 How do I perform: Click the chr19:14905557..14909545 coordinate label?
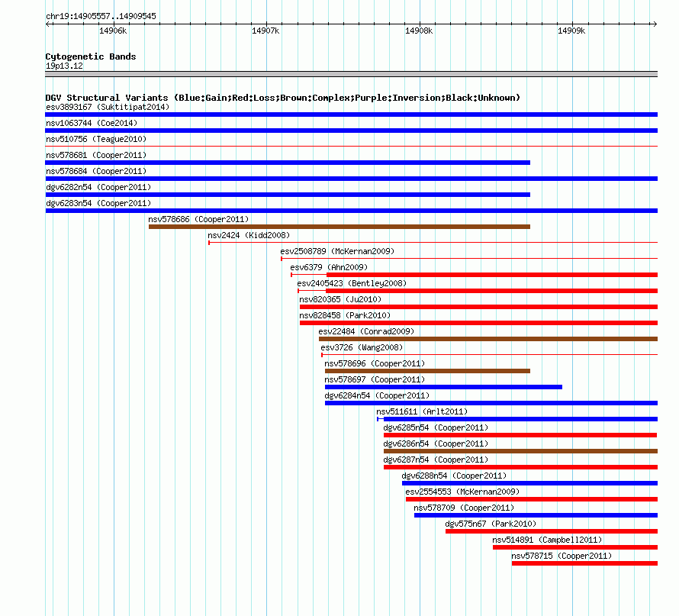pyautogui.click(x=101, y=16)
